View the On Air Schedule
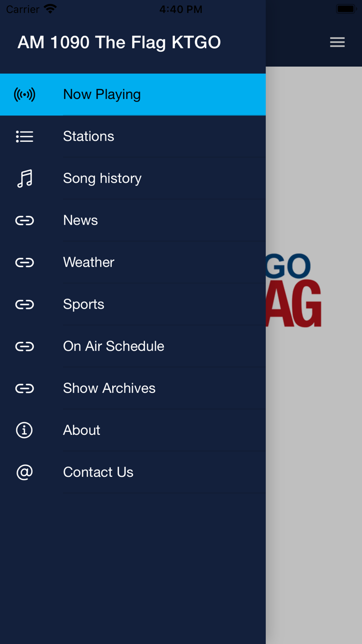362x644 pixels. pos(113,346)
